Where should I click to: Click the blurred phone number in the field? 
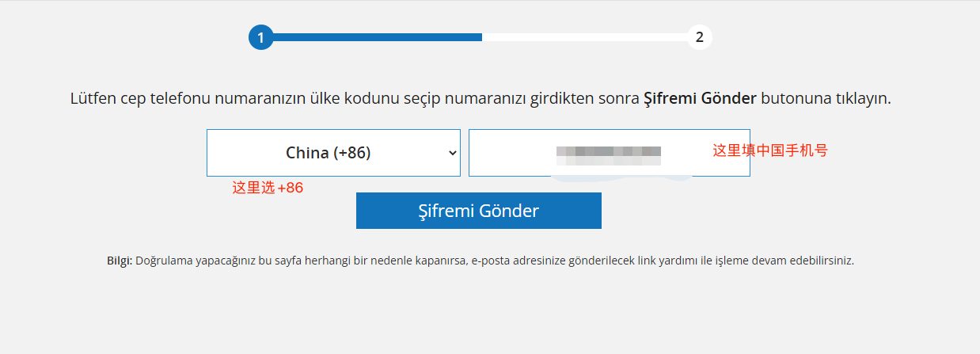pyautogui.click(x=608, y=153)
